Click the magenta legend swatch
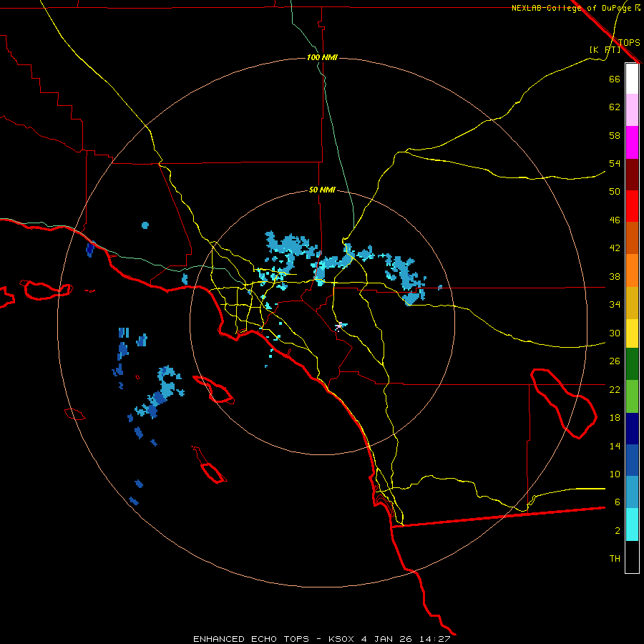The width and height of the screenshot is (644, 644). [632, 142]
